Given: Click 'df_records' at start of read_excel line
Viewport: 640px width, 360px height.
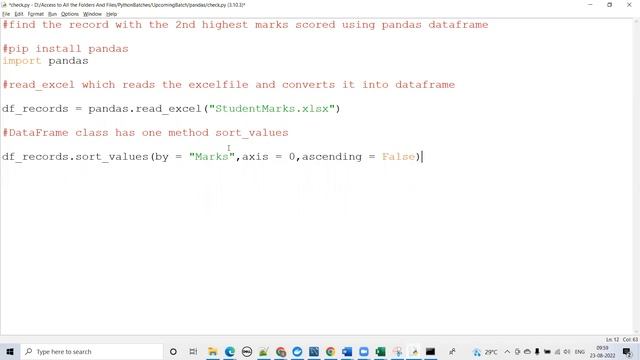Looking at the screenshot, I should [x=35, y=109].
